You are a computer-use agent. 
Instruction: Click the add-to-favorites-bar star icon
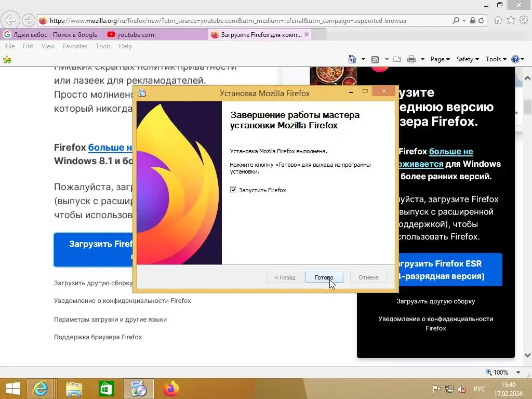[7, 60]
